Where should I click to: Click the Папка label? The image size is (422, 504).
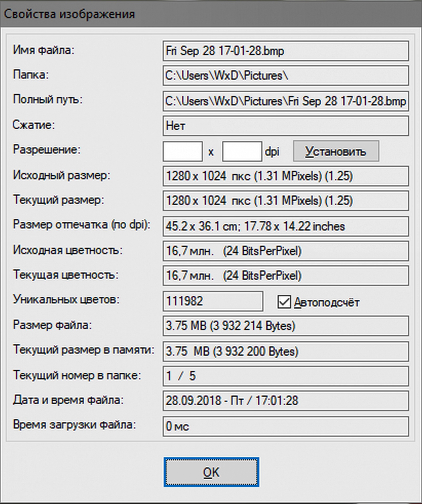pyautogui.click(x=31, y=75)
